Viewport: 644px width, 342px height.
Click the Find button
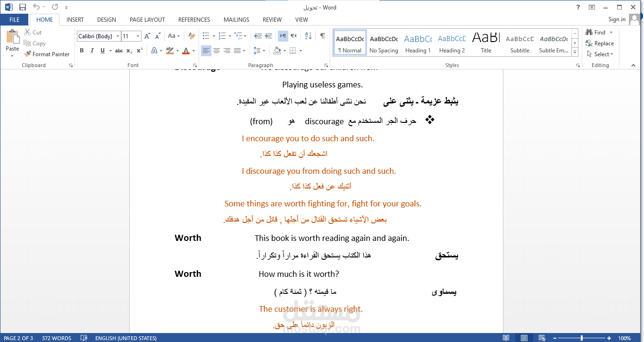[x=596, y=33]
